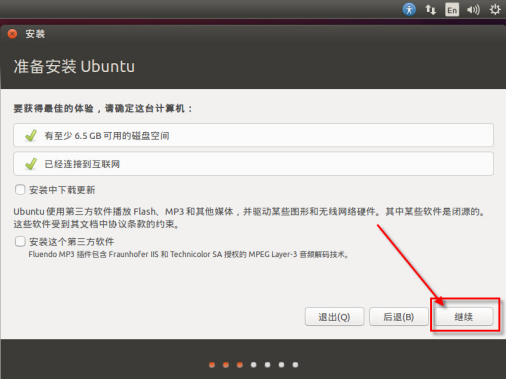
Task: Click the 已经连接到互联网 row
Action: point(253,164)
